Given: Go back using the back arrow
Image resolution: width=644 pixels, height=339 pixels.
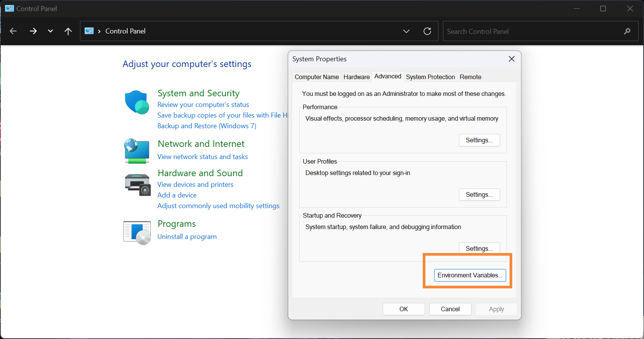Looking at the screenshot, I should [13, 31].
